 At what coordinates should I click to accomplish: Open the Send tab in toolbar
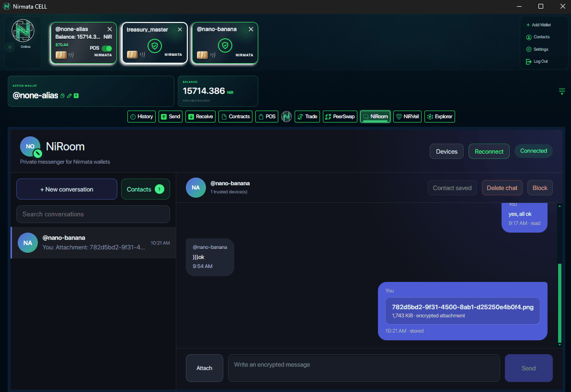pos(171,116)
